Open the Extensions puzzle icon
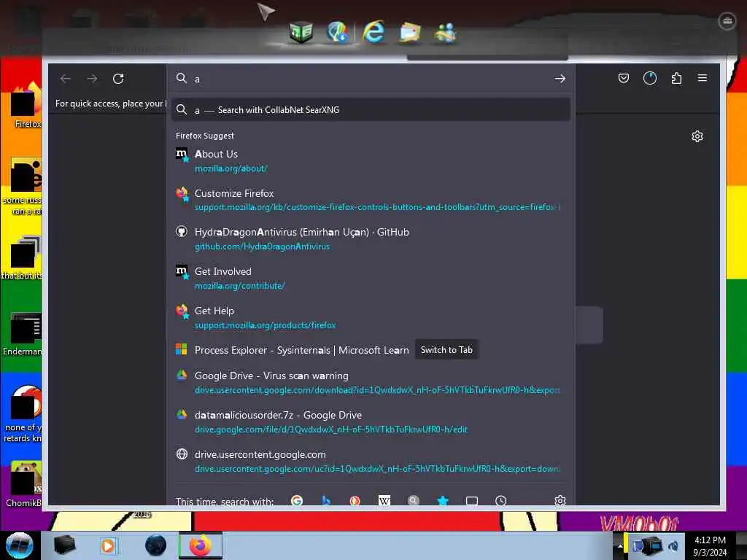The height and width of the screenshot is (560, 747). [676, 78]
